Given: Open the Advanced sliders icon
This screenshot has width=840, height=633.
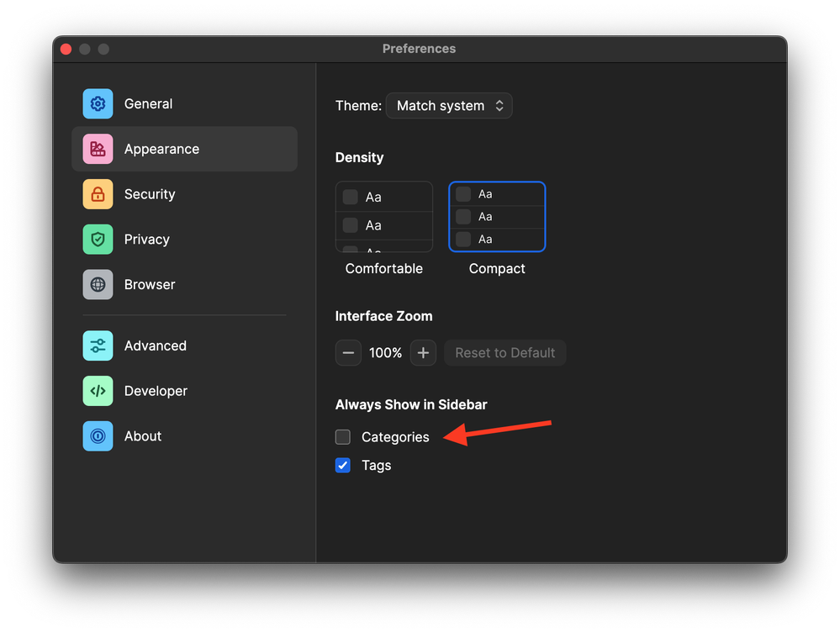Looking at the screenshot, I should point(98,346).
